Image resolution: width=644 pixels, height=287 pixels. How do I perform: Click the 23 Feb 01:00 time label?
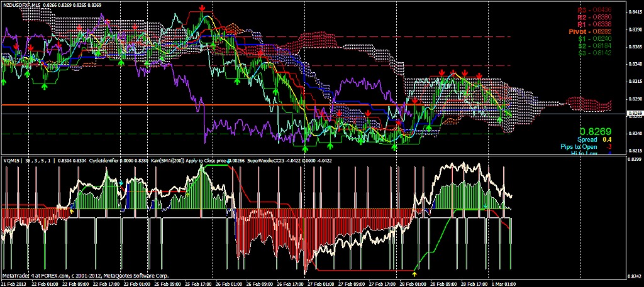point(138,283)
